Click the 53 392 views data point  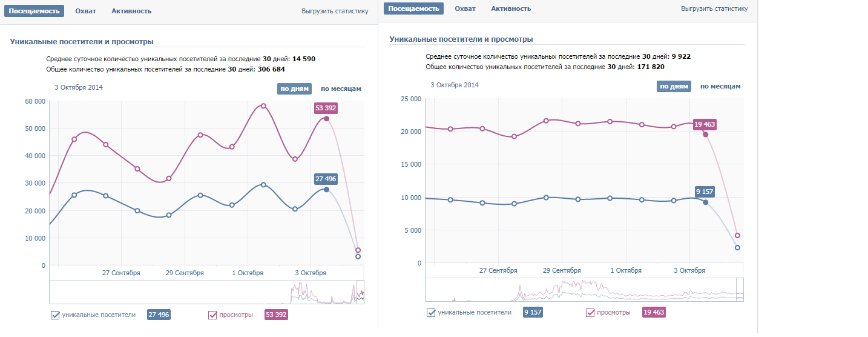[326, 119]
